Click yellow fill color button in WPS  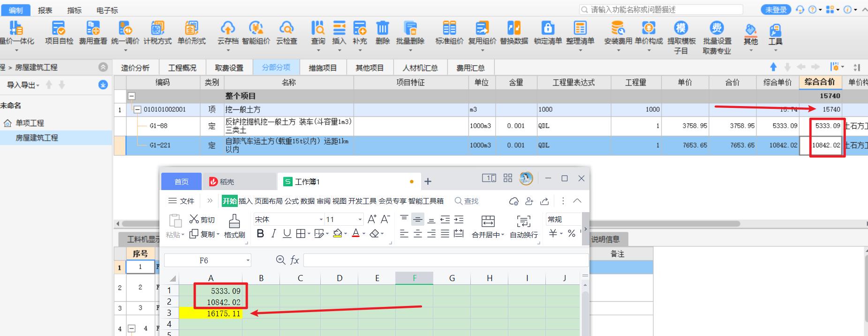click(337, 234)
